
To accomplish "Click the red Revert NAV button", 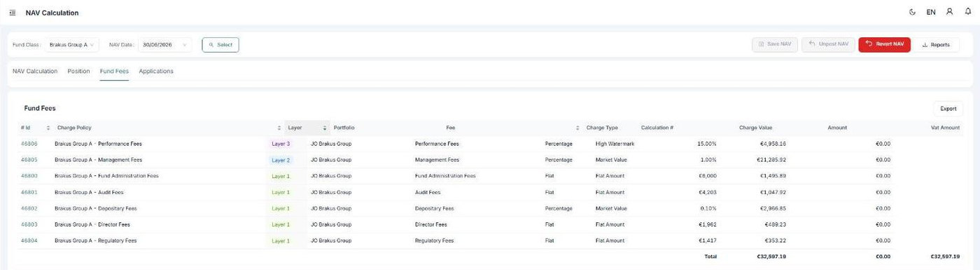I will click(x=885, y=44).
